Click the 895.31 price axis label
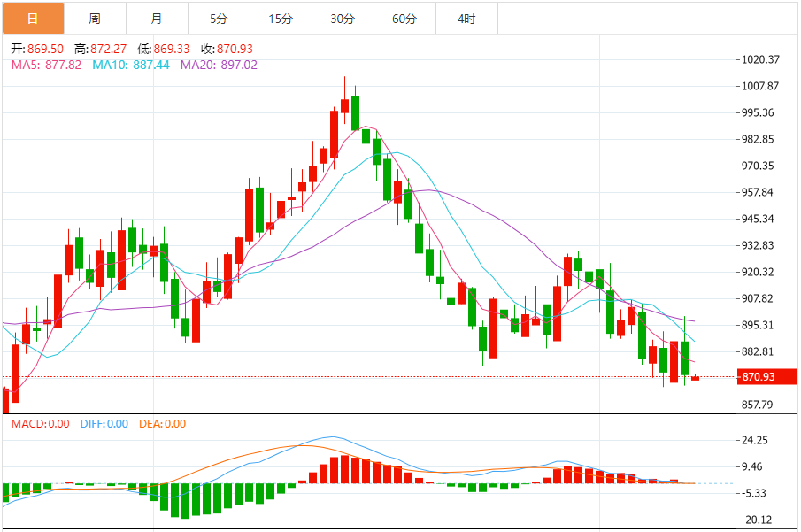The image size is (801, 532). (x=759, y=325)
